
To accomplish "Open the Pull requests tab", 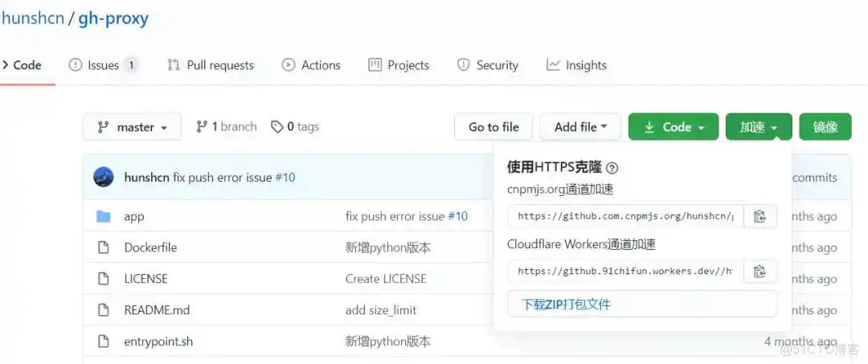I will tap(211, 65).
